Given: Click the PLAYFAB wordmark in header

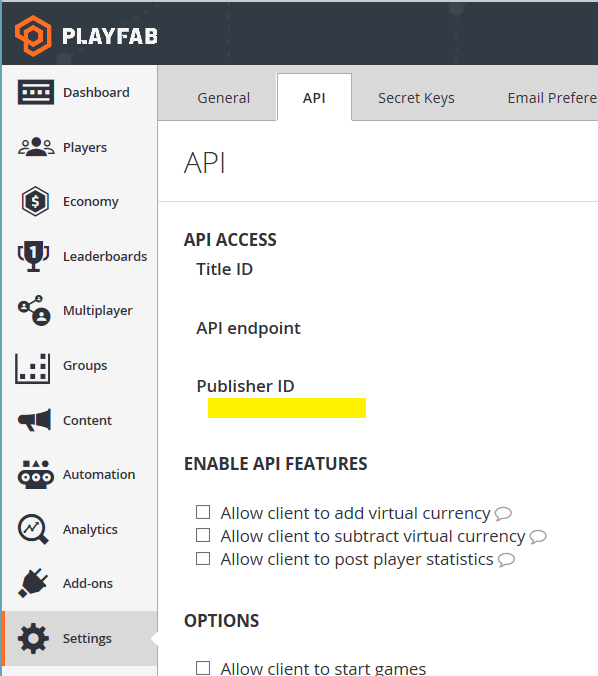Looking at the screenshot, I should 110,36.
